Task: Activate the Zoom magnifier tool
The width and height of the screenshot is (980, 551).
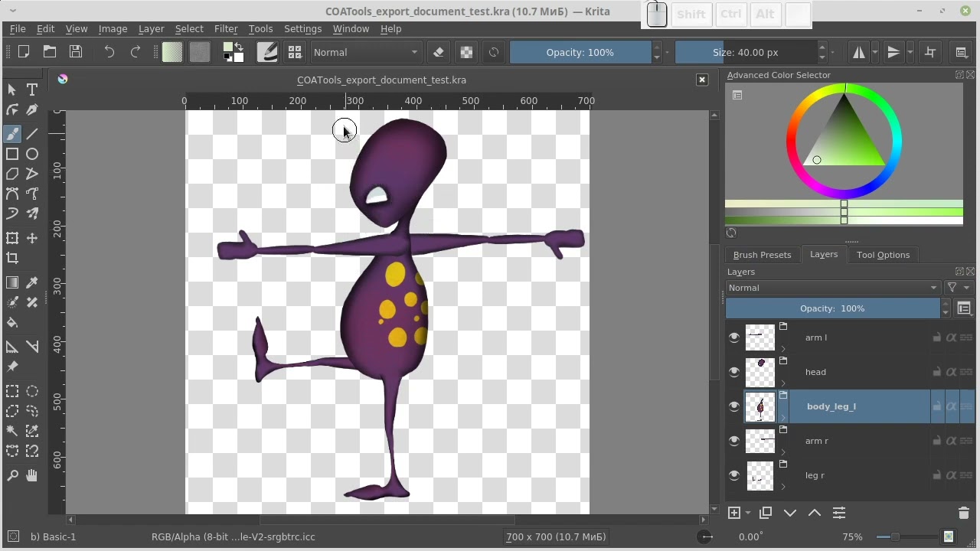Action: pos(12,476)
